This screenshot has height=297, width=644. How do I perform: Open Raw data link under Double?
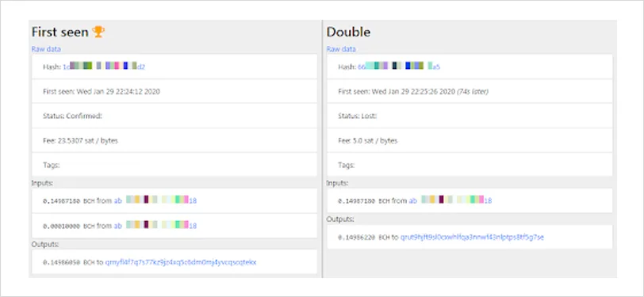coord(341,49)
